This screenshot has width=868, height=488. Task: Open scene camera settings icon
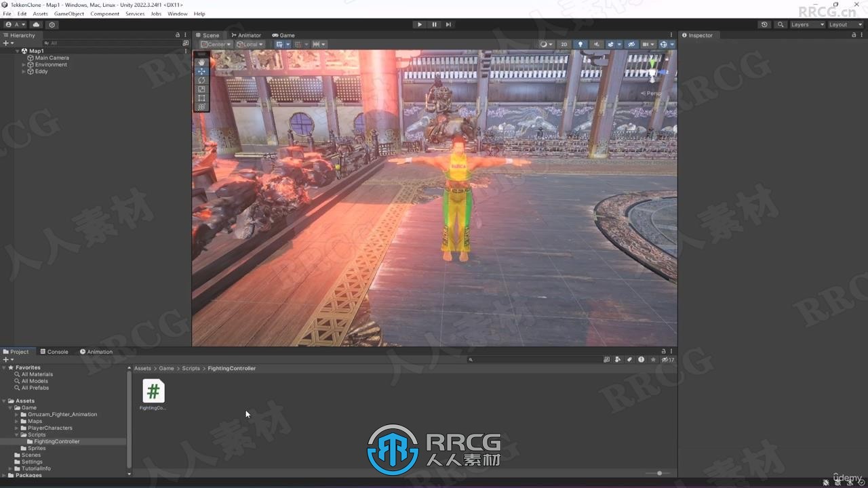[648, 44]
